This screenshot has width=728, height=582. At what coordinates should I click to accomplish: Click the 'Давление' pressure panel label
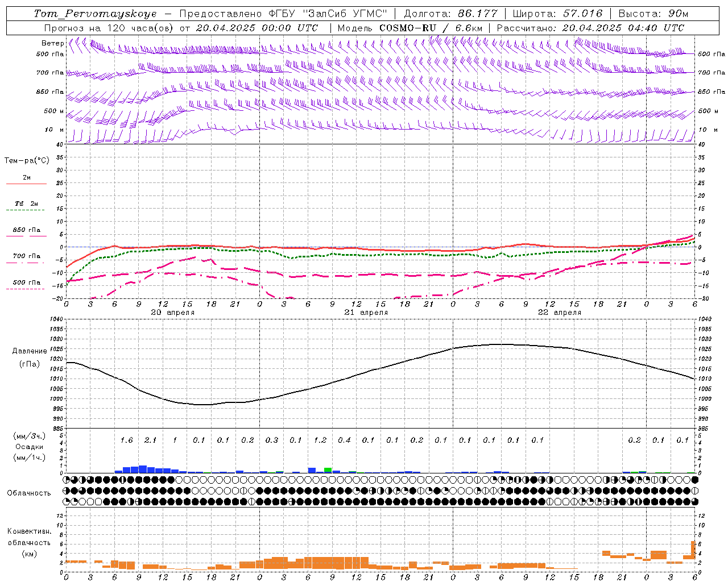30,351
